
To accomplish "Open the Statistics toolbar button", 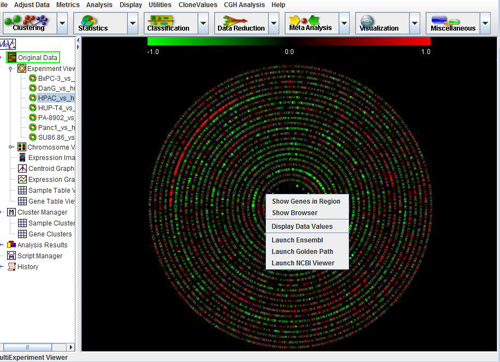I will (x=100, y=23).
